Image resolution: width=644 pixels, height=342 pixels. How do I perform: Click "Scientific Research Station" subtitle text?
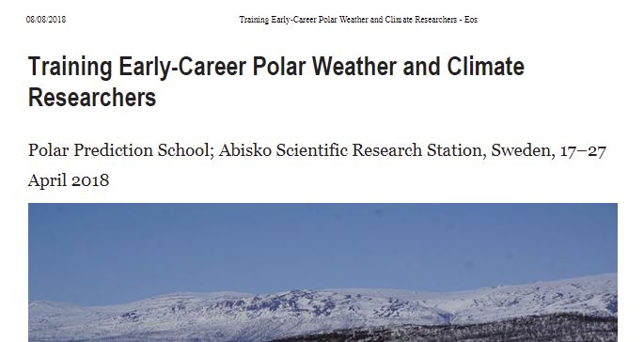pyautogui.click(x=378, y=150)
